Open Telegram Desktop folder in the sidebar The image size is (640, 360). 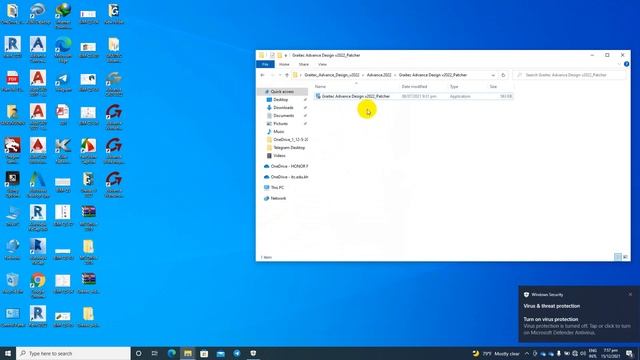[289, 147]
